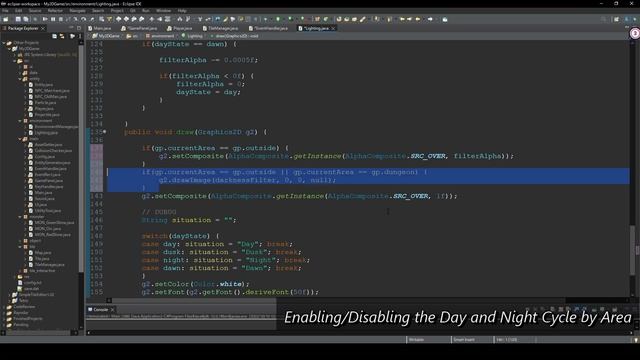This screenshot has width=640, height=360.
Task: Click the New Java Class icon
Action: coord(326,19)
